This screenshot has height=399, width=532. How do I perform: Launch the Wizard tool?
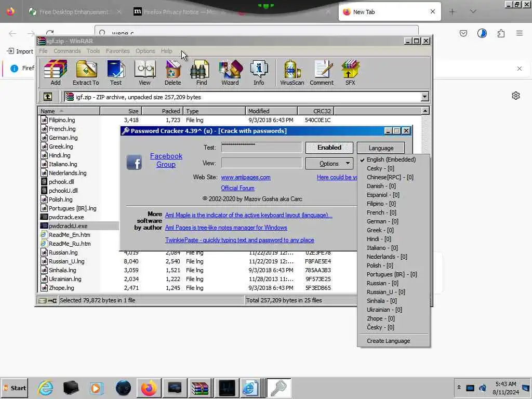coord(230,72)
